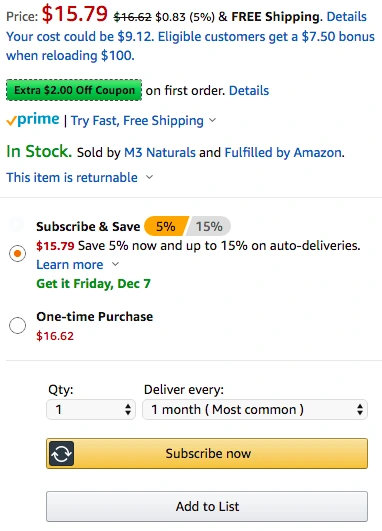Click the Add to List button
The image size is (382, 531).
click(x=207, y=507)
